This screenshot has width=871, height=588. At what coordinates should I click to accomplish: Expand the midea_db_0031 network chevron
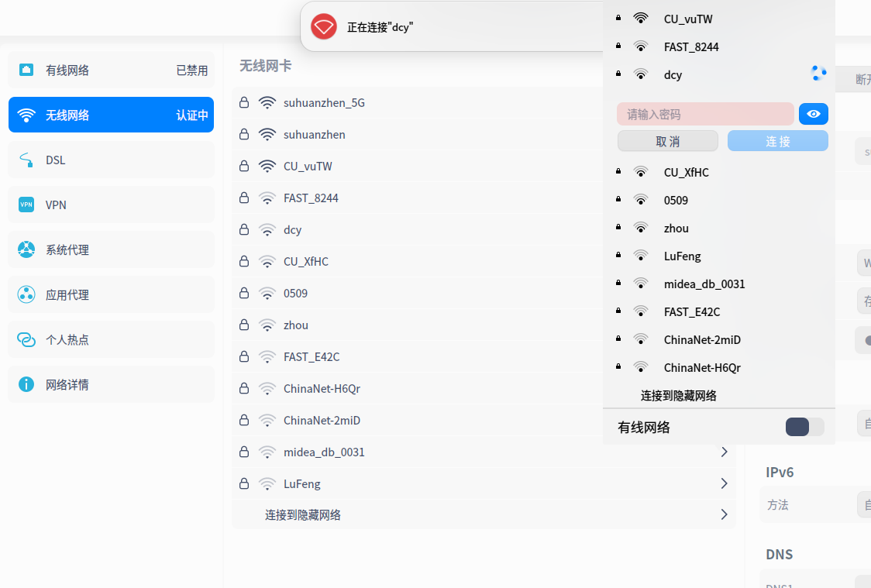coord(724,452)
